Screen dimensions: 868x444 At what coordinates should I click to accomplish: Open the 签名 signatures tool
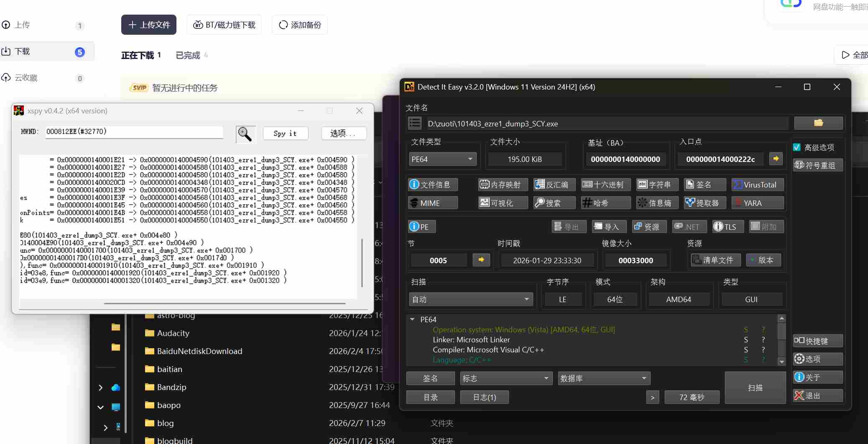click(x=705, y=185)
